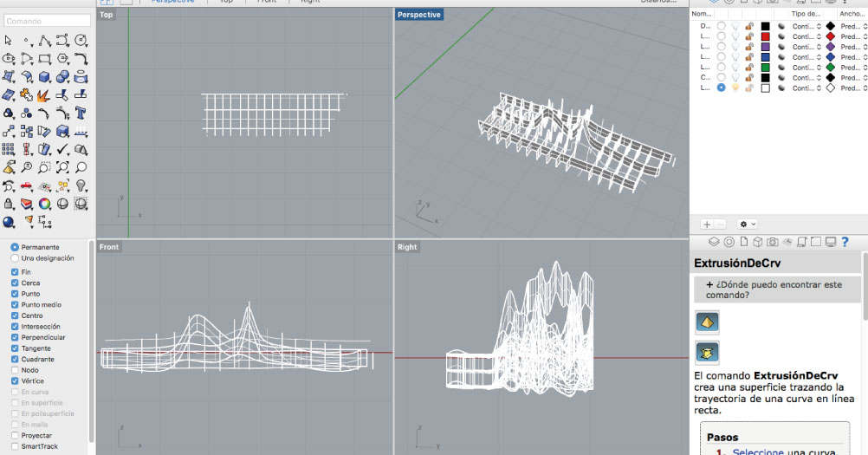The height and width of the screenshot is (455, 868).
Task: Turn on the SmartTrack checkbox
Action: [x=15, y=446]
